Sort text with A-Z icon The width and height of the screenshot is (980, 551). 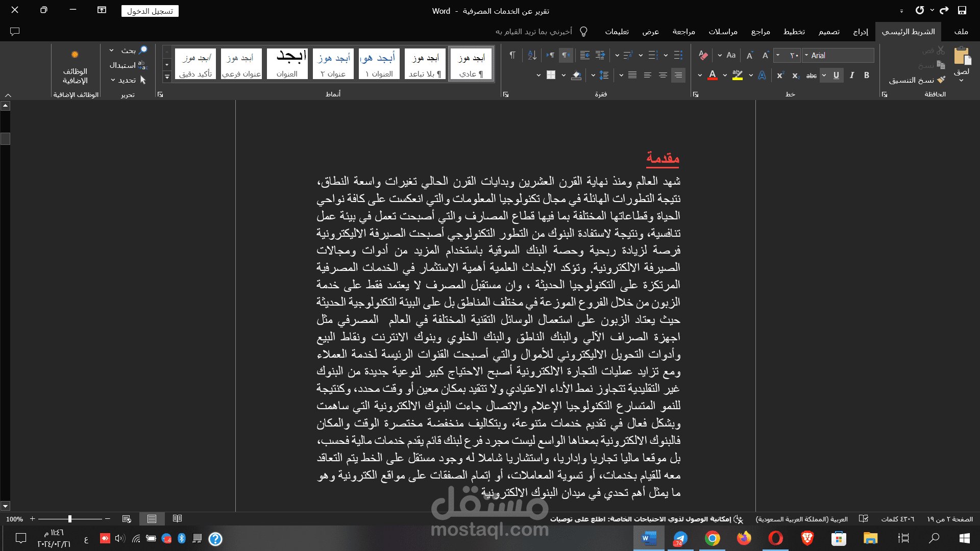tap(532, 55)
